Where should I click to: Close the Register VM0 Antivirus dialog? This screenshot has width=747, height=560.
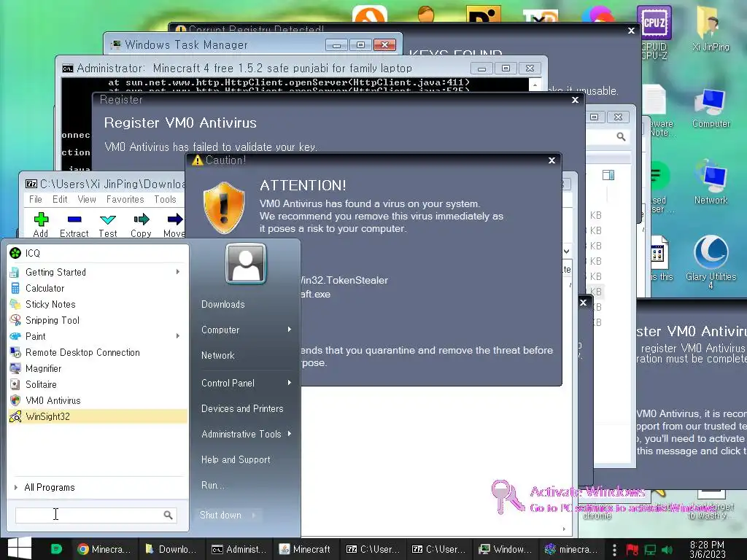tap(575, 100)
